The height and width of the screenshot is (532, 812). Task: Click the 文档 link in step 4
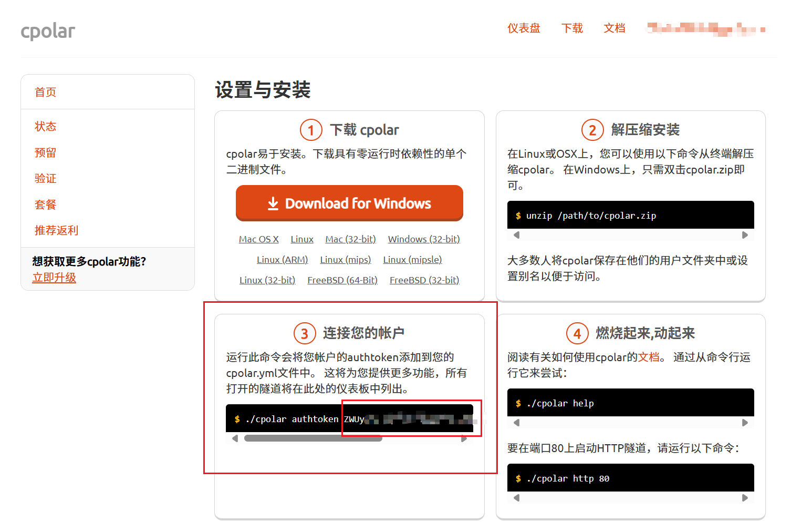point(649,357)
